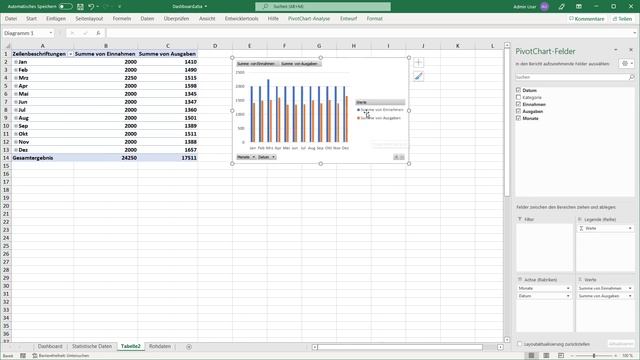Screen dimensions: 640x360
Task: Open Datum dropdown in Achse area
Action: 568,296
